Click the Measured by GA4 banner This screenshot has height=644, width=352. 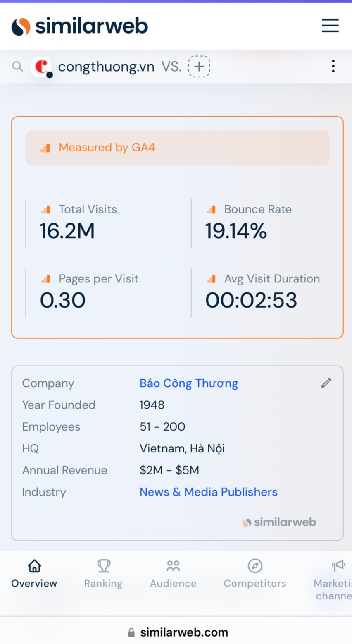(177, 148)
